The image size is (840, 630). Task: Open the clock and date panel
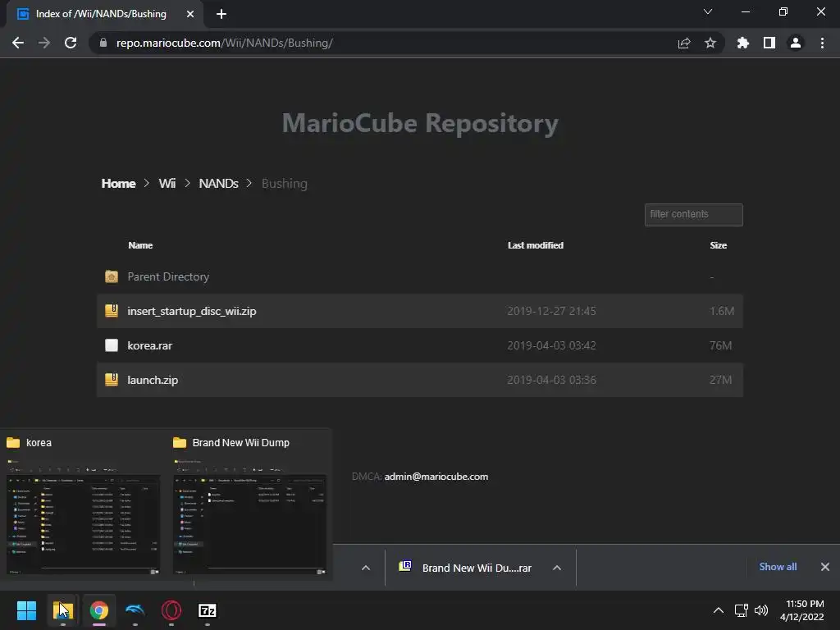click(802, 610)
